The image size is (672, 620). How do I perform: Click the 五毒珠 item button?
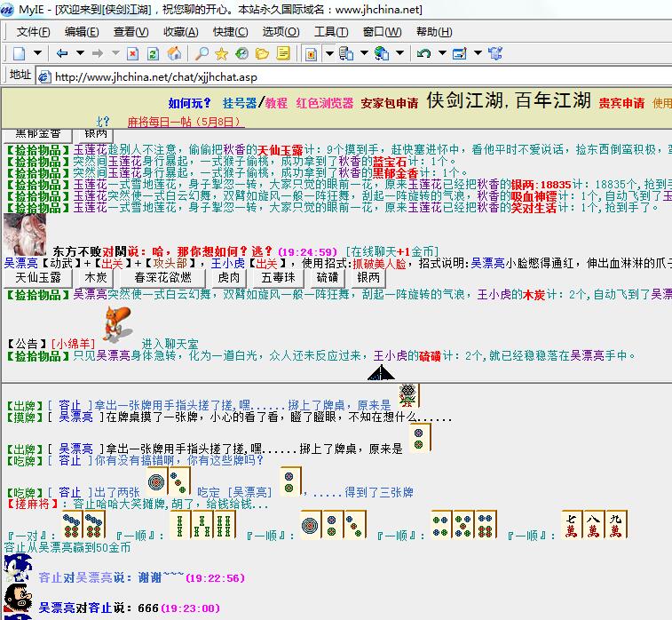pos(278,278)
